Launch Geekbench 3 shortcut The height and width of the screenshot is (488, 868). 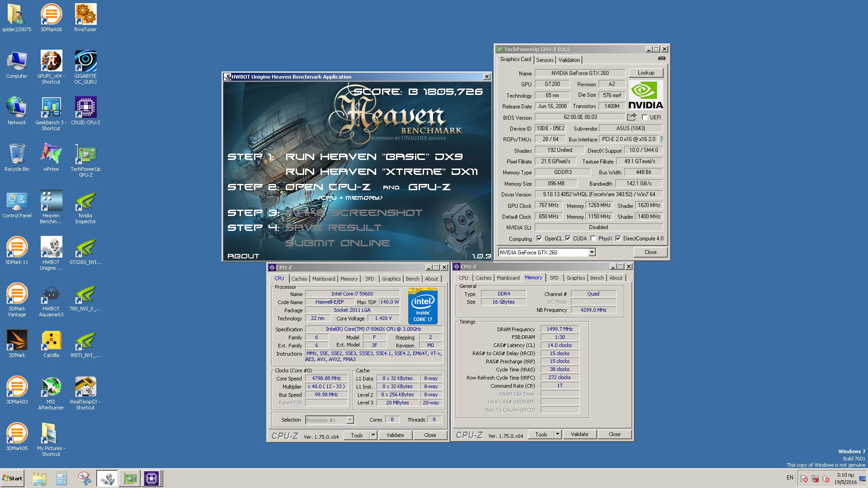point(51,114)
